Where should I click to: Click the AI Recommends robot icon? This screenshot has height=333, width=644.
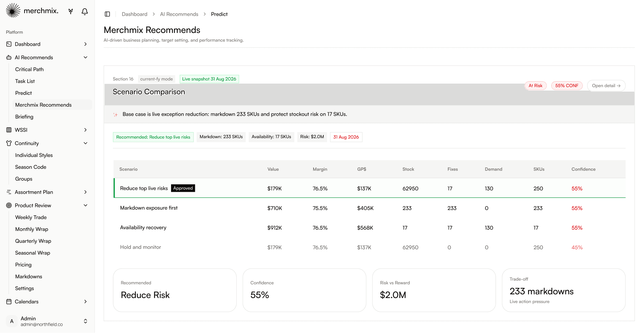[x=9, y=57]
